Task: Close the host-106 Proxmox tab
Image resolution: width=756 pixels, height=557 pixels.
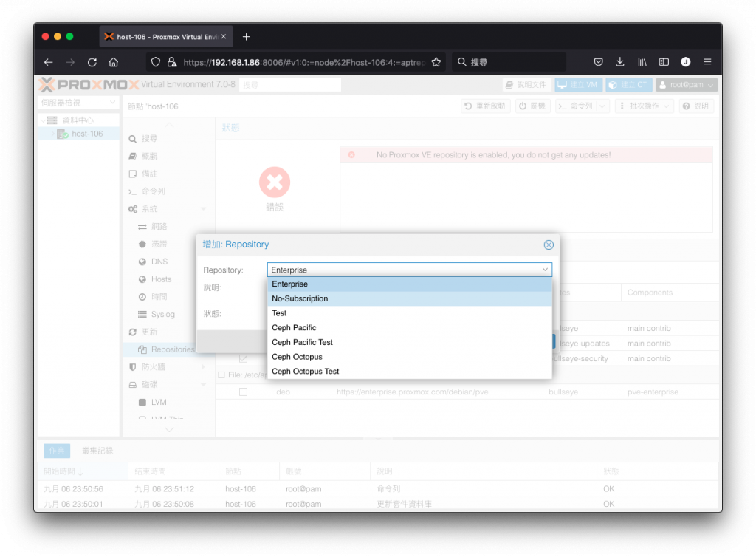Action: (224, 37)
